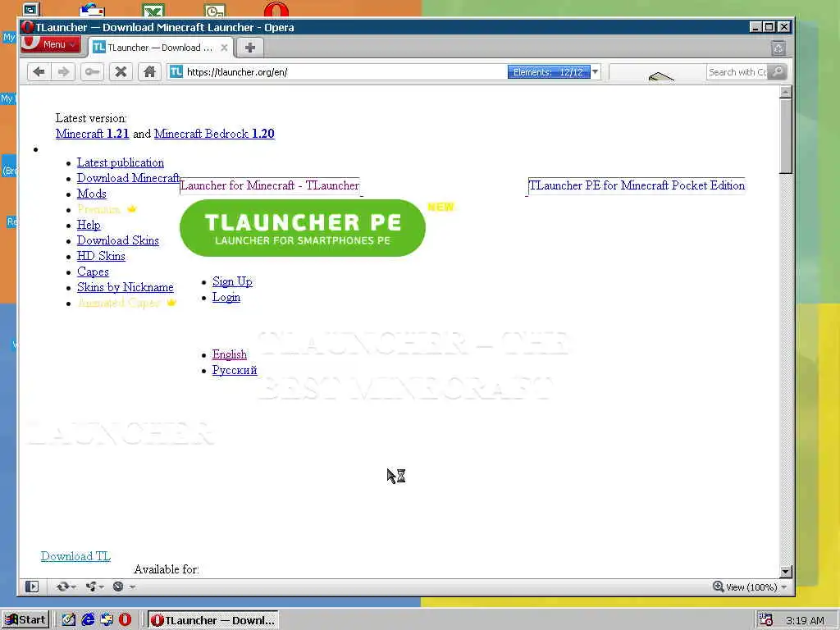Click the system tray icon beside clock

click(x=765, y=620)
